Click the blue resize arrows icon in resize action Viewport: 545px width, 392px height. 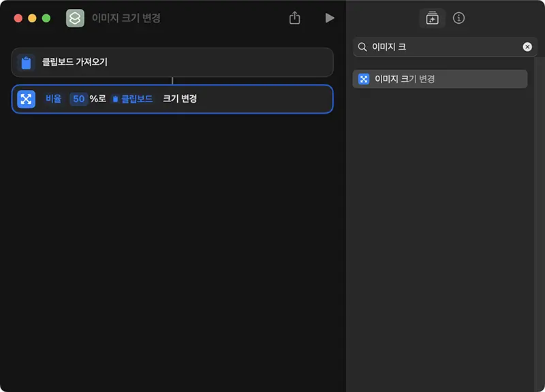[x=25, y=99]
